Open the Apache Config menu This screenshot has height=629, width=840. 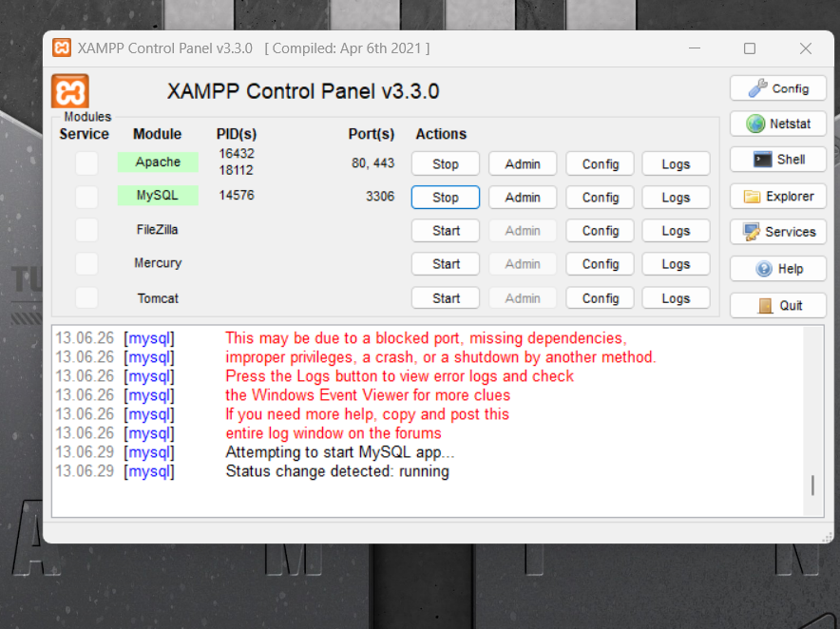click(x=600, y=164)
